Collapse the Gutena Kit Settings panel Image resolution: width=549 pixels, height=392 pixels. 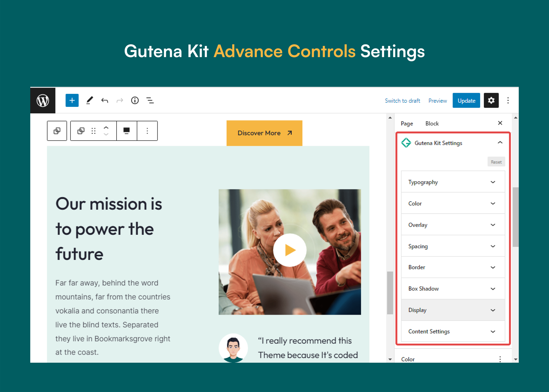(x=500, y=143)
